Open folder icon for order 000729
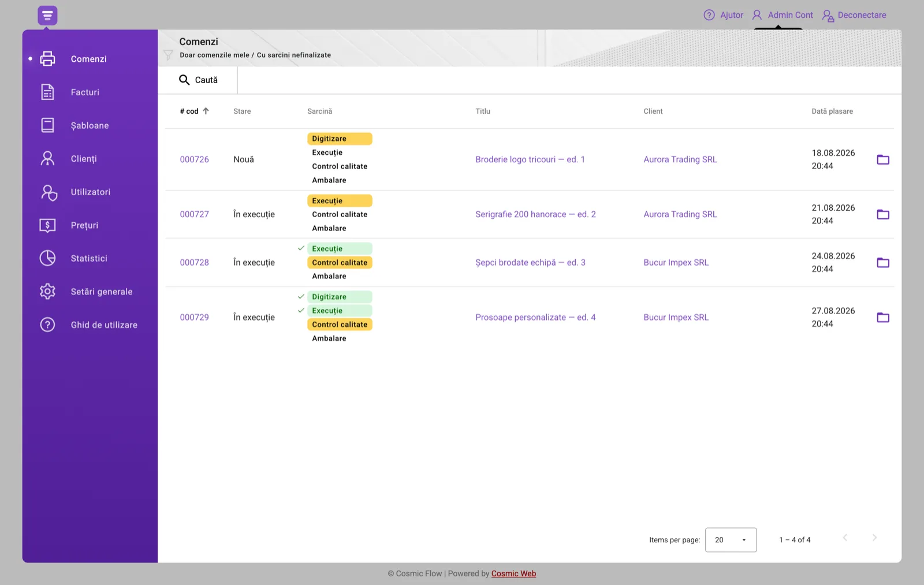Viewport: 924px width, 585px height. coord(883,317)
